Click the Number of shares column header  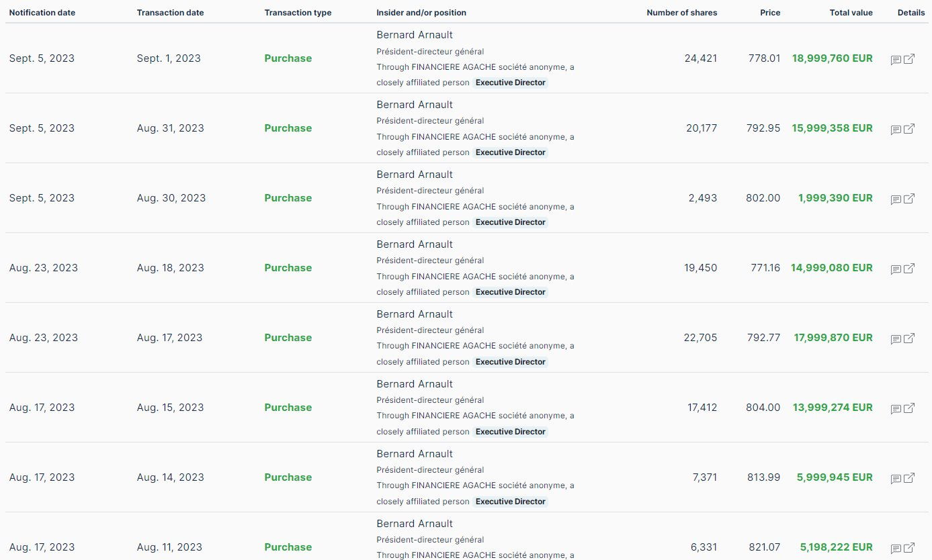tap(681, 13)
